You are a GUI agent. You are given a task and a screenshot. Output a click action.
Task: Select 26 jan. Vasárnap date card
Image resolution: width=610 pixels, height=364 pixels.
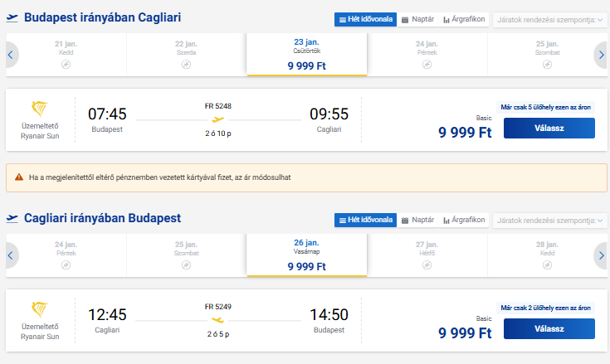tap(307, 255)
